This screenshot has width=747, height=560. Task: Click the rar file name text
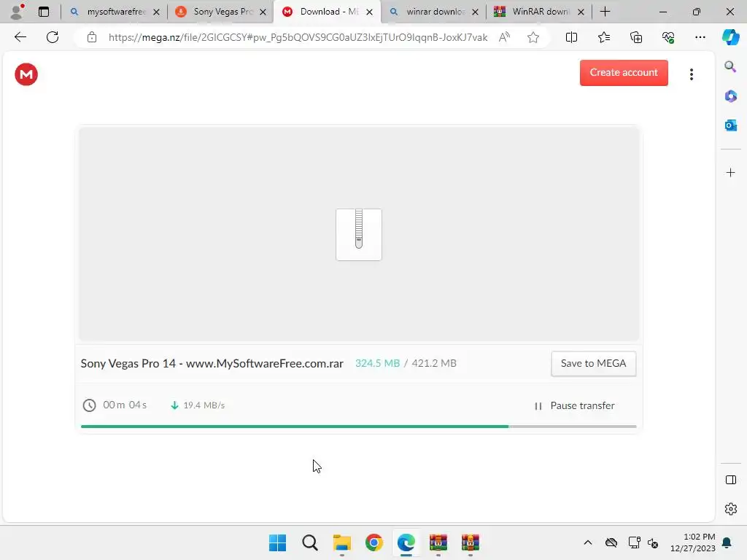pyautogui.click(x=212, y=363)
